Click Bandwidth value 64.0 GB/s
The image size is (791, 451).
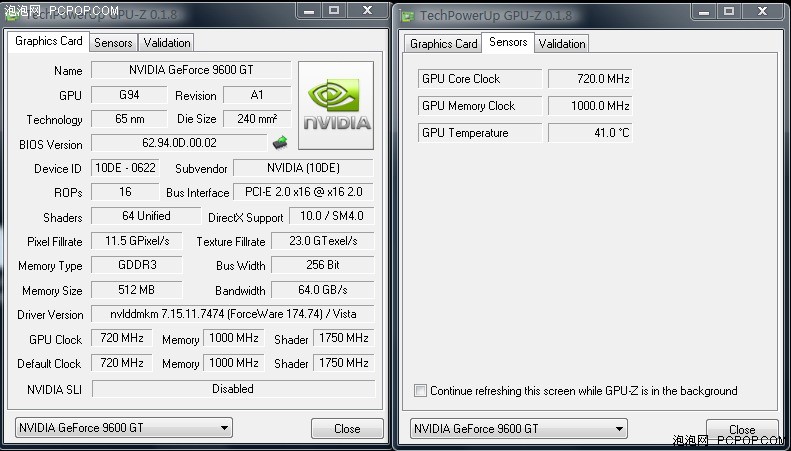coord(323,290)
